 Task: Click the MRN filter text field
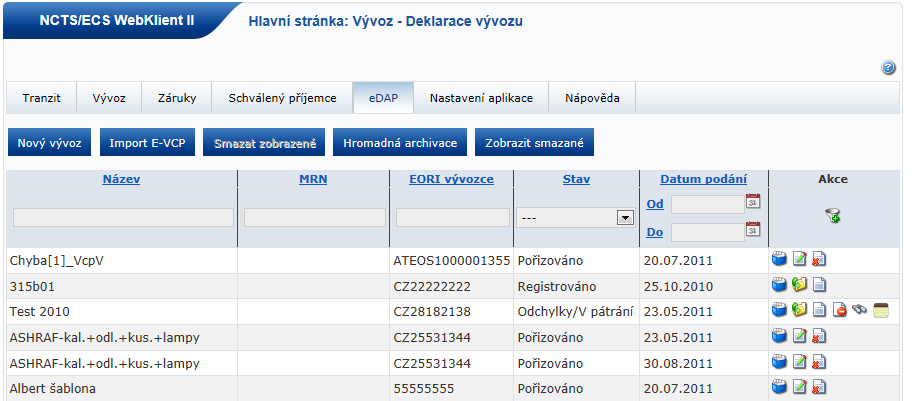coord(314,217)
